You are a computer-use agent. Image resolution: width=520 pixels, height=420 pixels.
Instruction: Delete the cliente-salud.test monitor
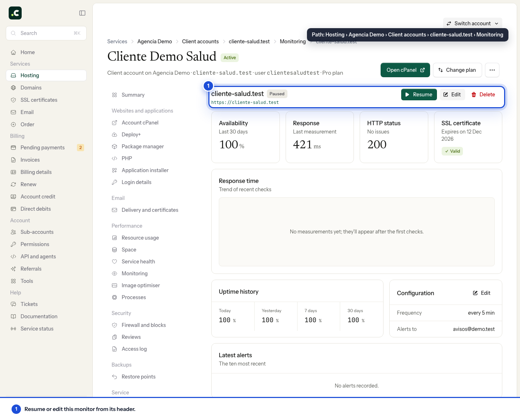pyautogui.click(x=483, y=95)
